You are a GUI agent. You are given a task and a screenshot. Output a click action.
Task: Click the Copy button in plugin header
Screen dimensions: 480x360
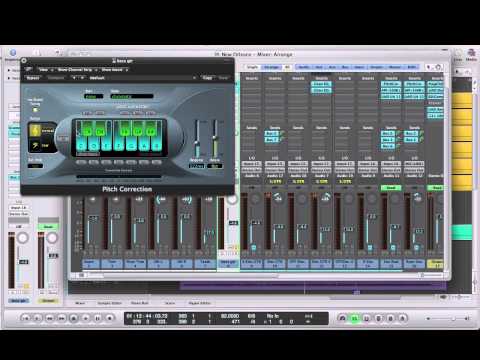207,78
